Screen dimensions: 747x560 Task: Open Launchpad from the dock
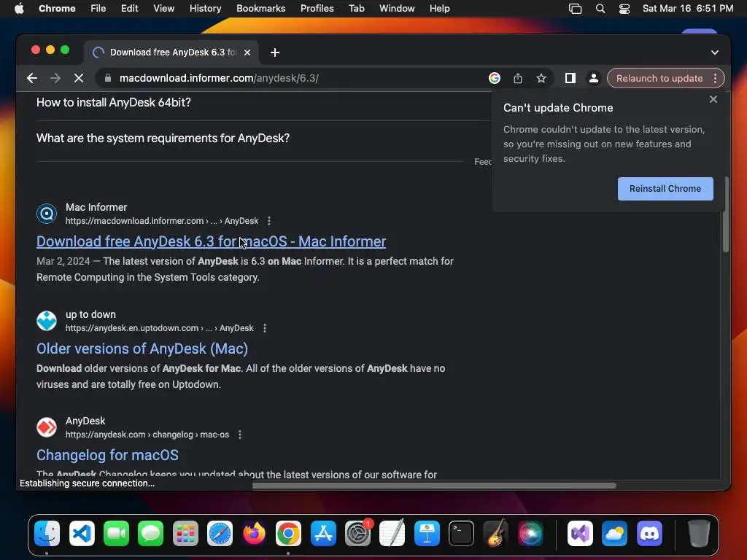click(185, 533)
